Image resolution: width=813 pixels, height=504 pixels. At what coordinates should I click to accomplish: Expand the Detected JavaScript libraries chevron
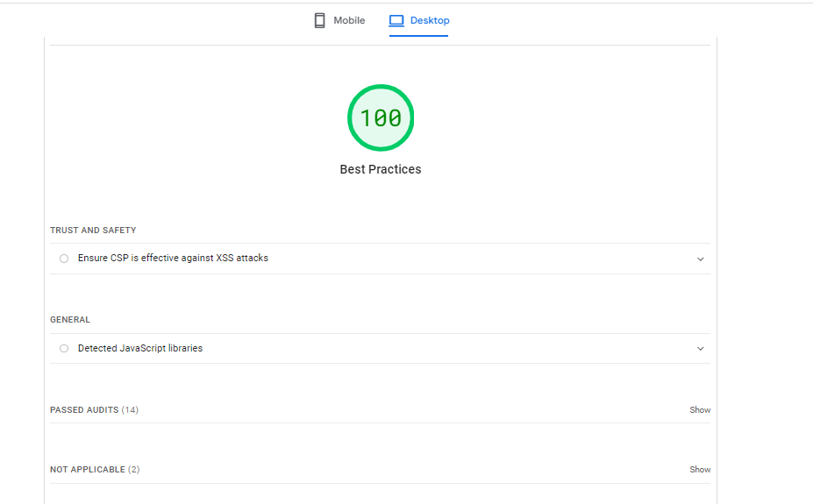click(700, 349)
